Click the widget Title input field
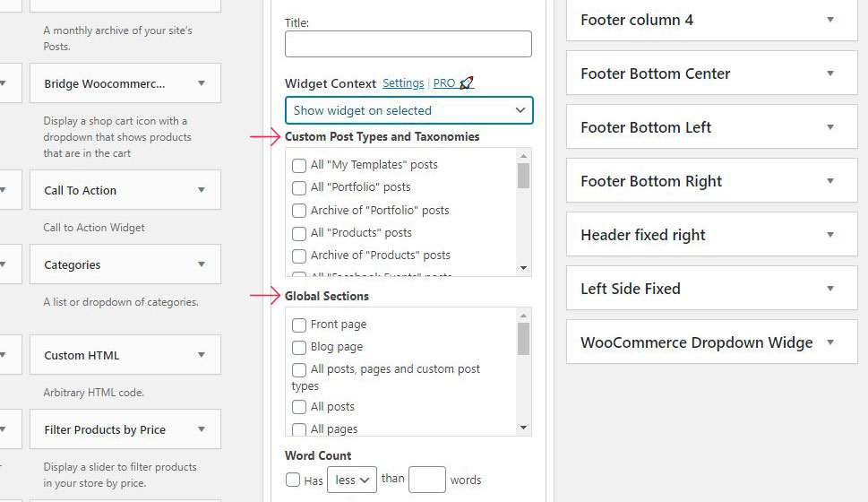 [x=408, y=44]
